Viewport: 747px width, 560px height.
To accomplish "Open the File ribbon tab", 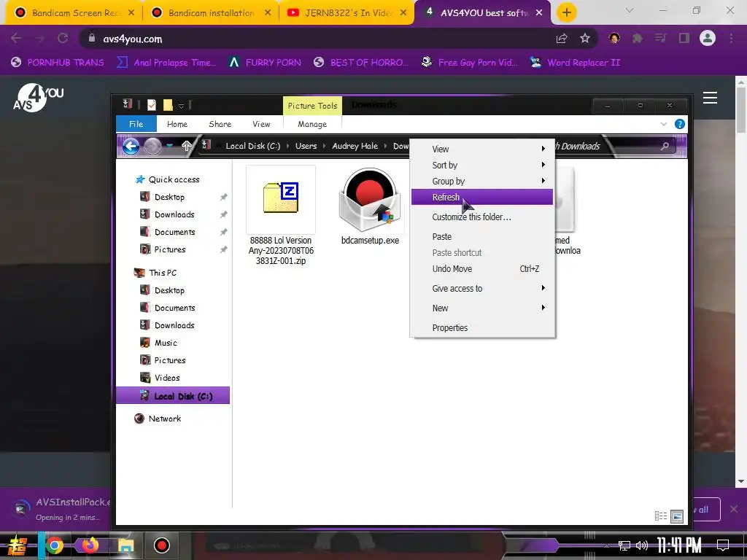I will (x=136, y=124).
